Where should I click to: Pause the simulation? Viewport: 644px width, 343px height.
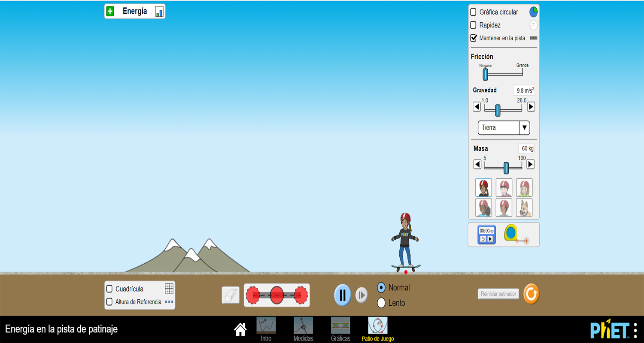click(x=343, y=295)
